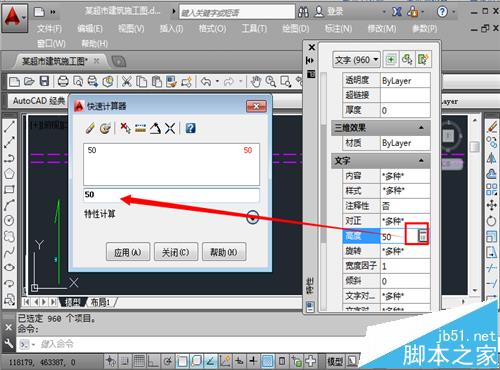Select the Rectangle draw tool

(9, 189)
